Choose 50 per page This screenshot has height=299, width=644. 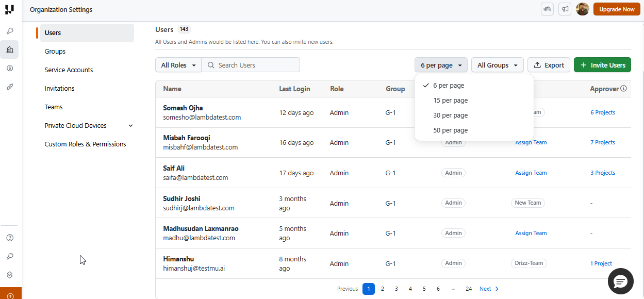pos(474,130)
